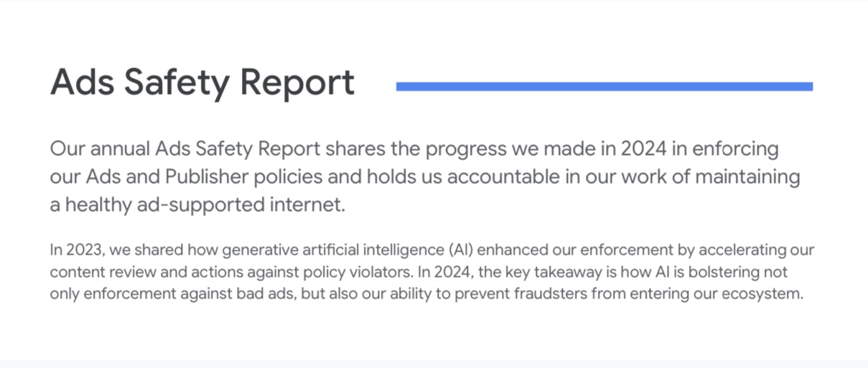Click the word "annual" in intro paragraph
Screen dimensions: 868x368
(119, 150)
